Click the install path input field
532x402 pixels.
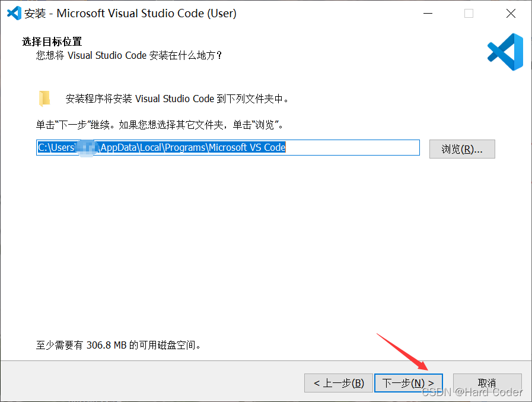click(228, 147)
